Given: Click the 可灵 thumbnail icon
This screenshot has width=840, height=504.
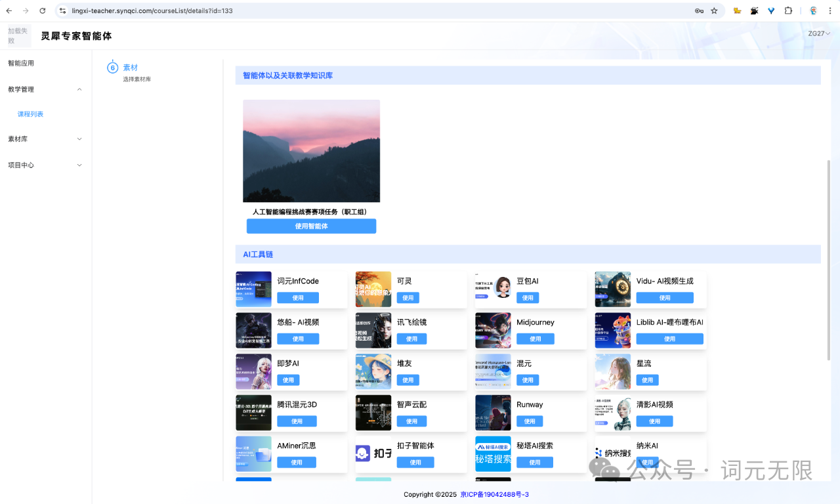Looking at the screenshot, I should pyautogui.click(x=373, y=289).
